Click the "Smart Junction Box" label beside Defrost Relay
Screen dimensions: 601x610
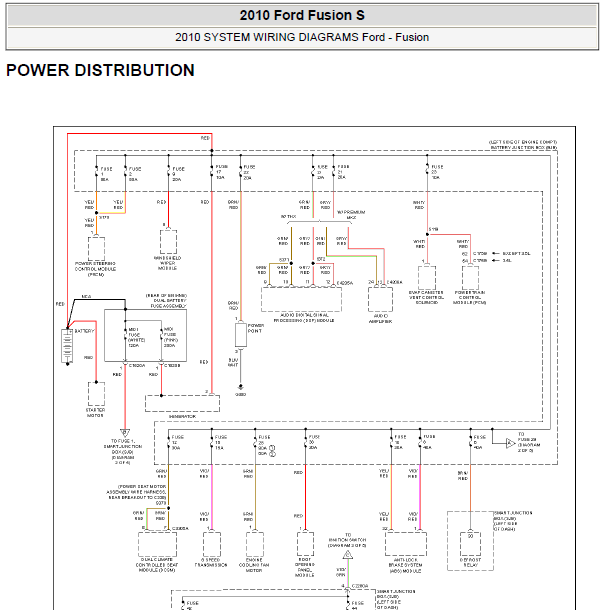coord(513,521)
